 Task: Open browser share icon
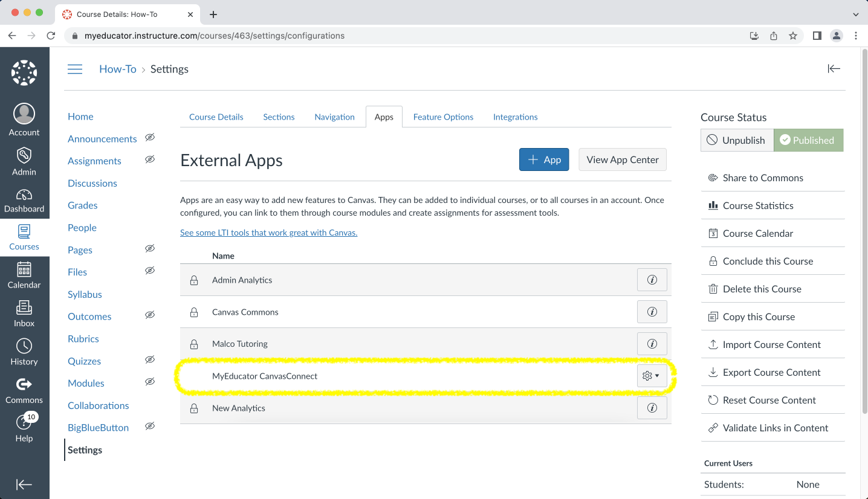774,36
